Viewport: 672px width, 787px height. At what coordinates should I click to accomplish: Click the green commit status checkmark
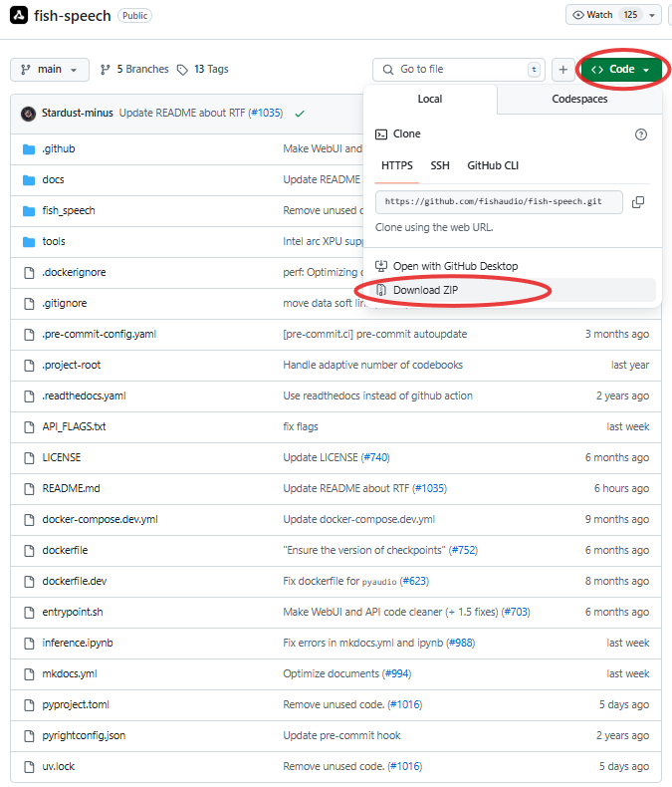(x=300, y=114)
